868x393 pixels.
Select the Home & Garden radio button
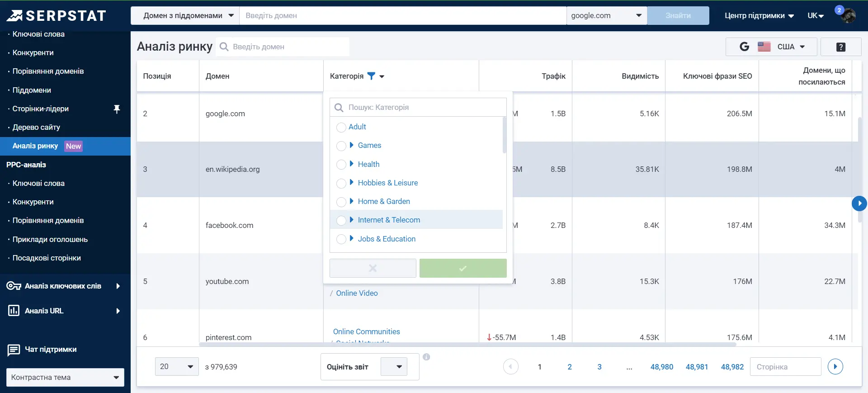click(341, 202)
